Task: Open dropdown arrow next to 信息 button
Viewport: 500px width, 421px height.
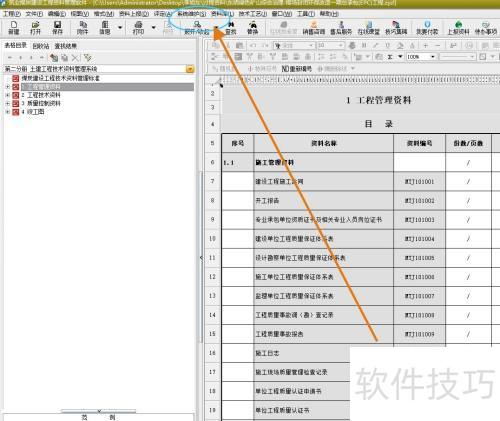Action: [120, 28]
